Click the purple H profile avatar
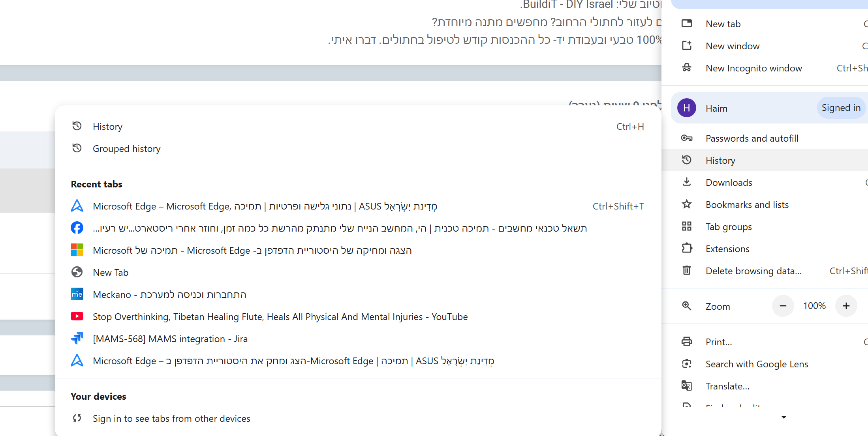The image size is (868, 436). click(x=687, y=108)
